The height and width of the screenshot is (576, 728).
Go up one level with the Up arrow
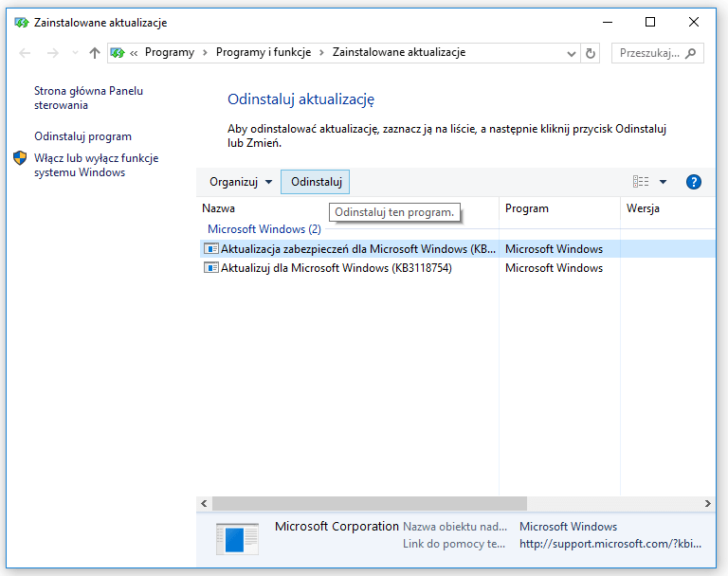click(95, 53)
